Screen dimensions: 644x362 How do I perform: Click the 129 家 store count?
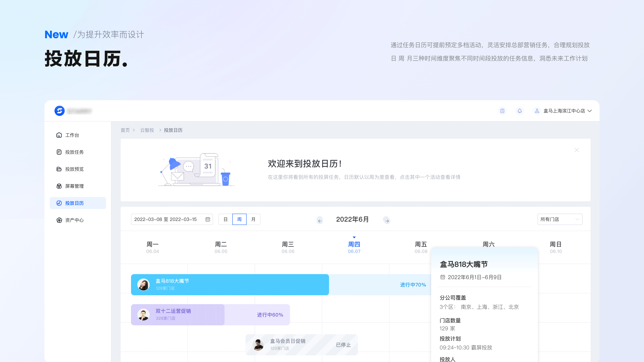(447, 328)
